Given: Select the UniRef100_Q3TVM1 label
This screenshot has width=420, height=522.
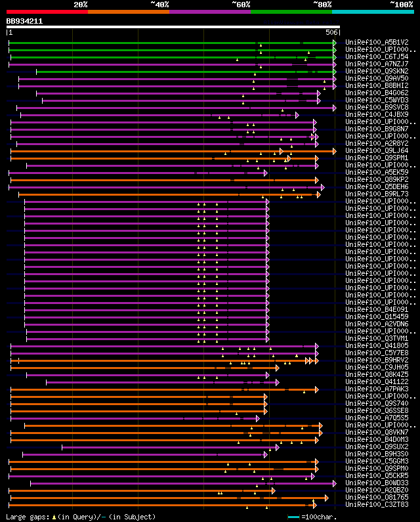Looking at the screenshot, I should point(377,339).
